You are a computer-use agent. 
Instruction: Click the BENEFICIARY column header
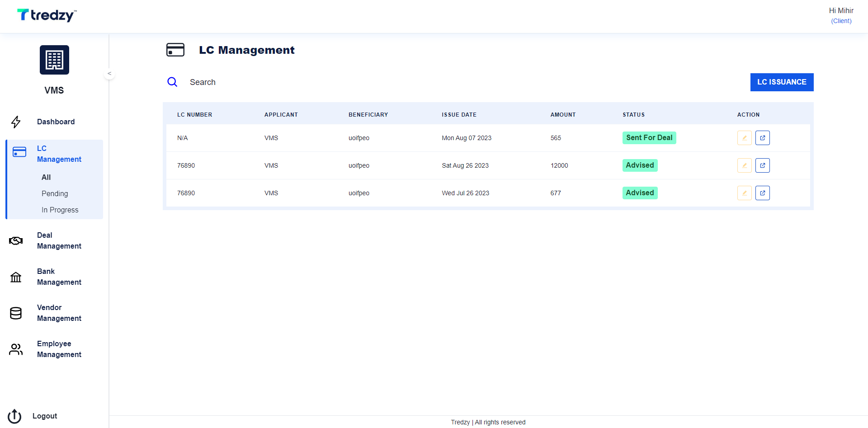click(368, 115)
